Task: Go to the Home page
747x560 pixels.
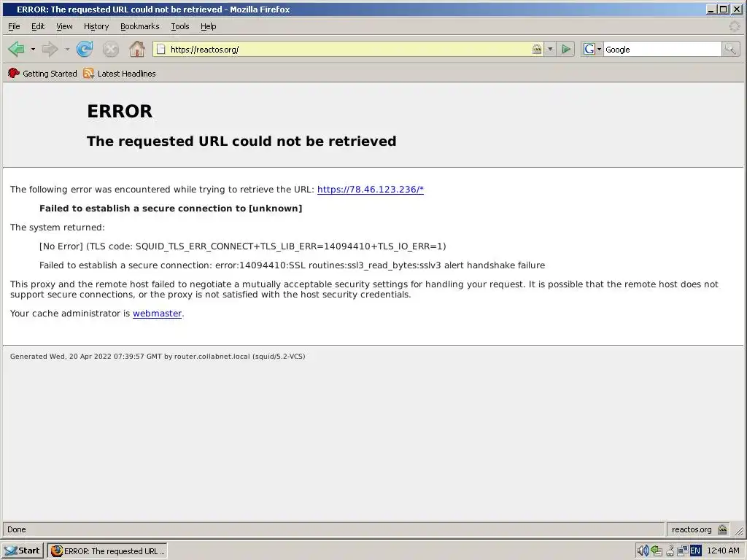Action: [137, 49]
